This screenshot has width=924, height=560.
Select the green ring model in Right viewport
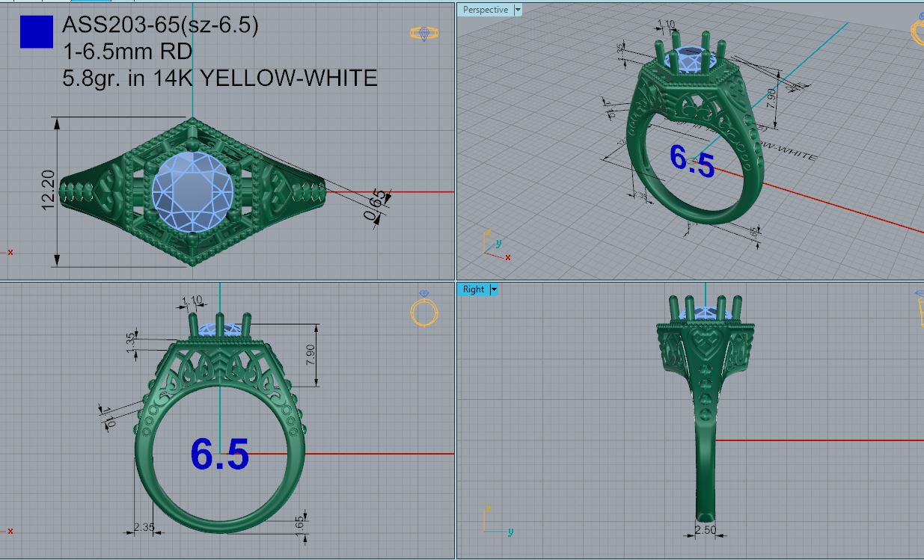point(705,407)
